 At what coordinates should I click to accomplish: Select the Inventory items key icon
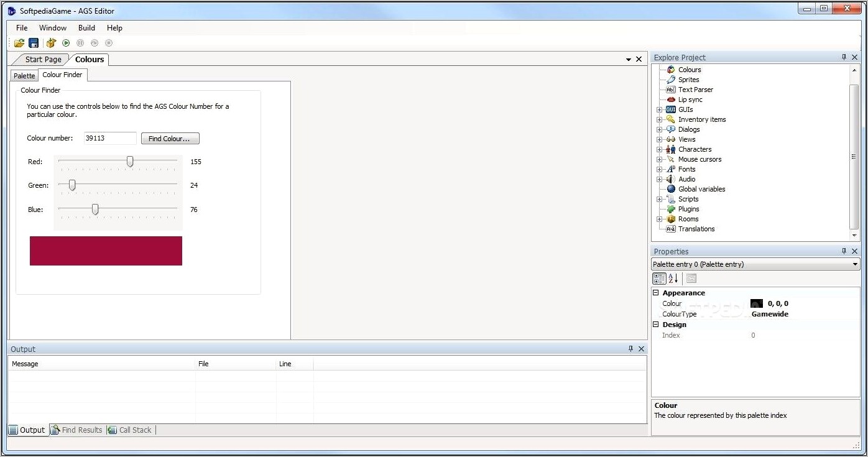click(671, 119)
